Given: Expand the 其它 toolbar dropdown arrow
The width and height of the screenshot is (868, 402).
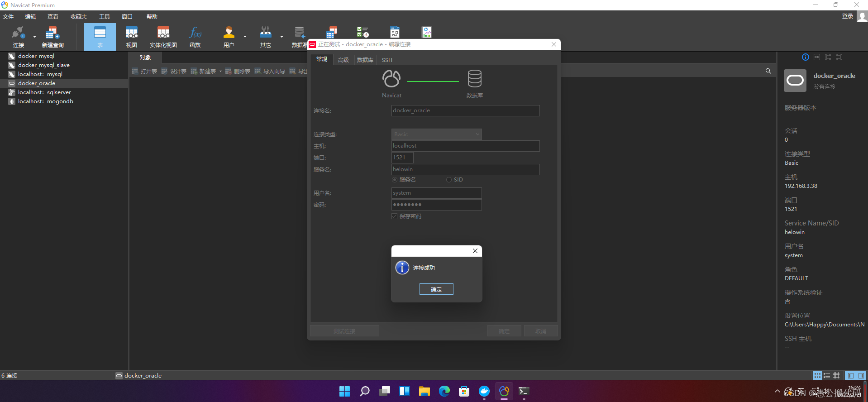Looking at the screenshot, I should [x=281, y=37].
